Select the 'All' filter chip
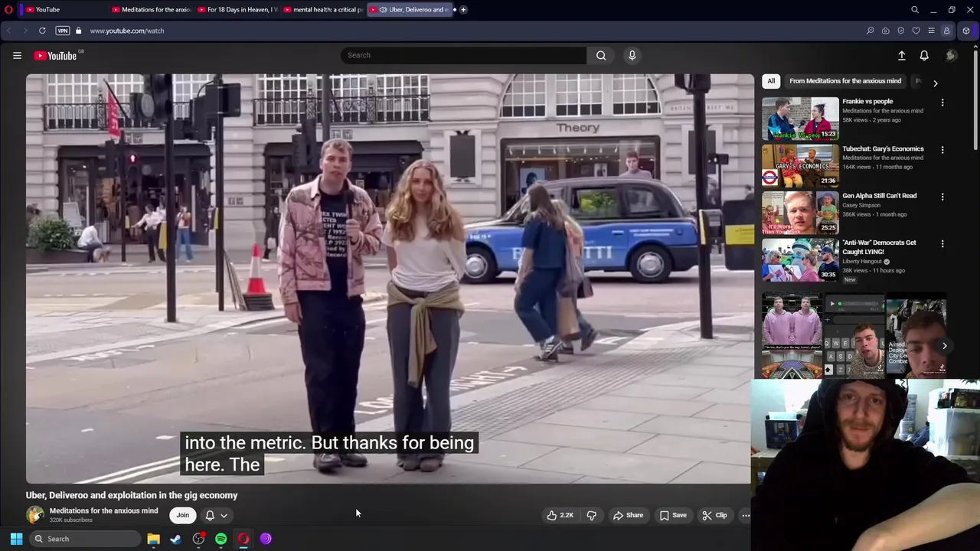The image size is (980, 551). click(x=771, y=81)
